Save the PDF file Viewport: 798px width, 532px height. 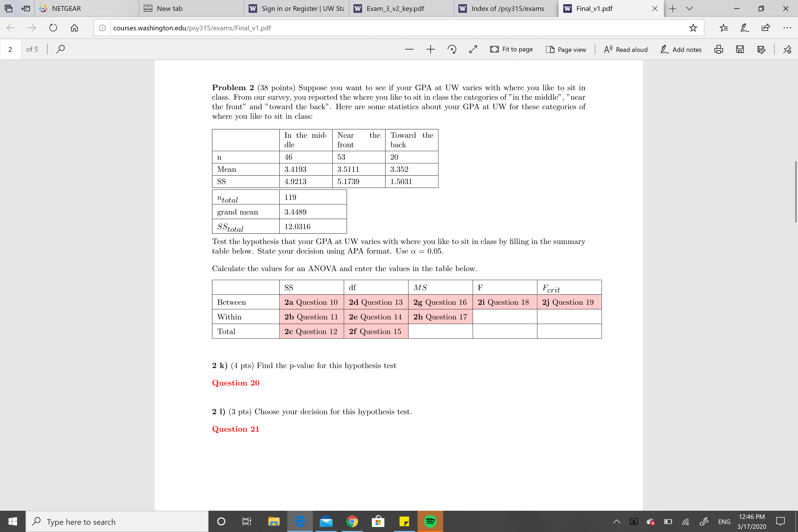pyautogui.click(x=740, y=49)
